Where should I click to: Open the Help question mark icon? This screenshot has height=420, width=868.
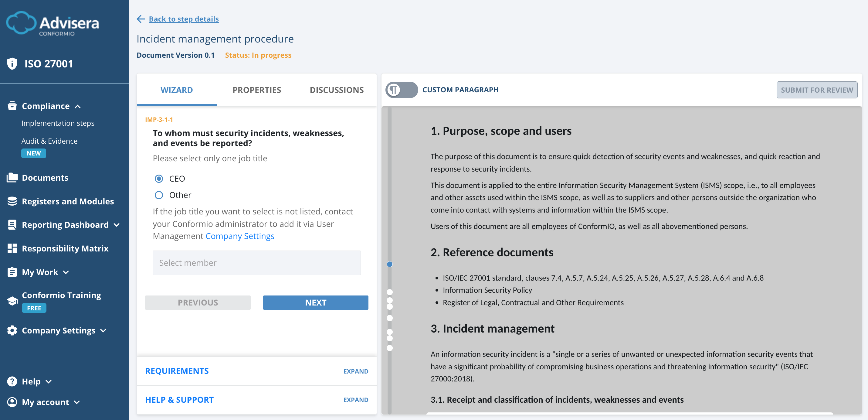(12, 381)
